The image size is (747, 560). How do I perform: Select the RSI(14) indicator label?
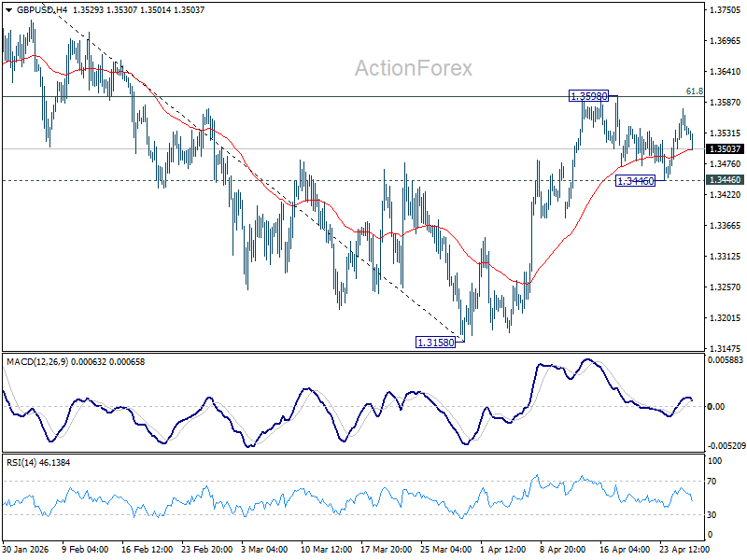coord(21,462)
